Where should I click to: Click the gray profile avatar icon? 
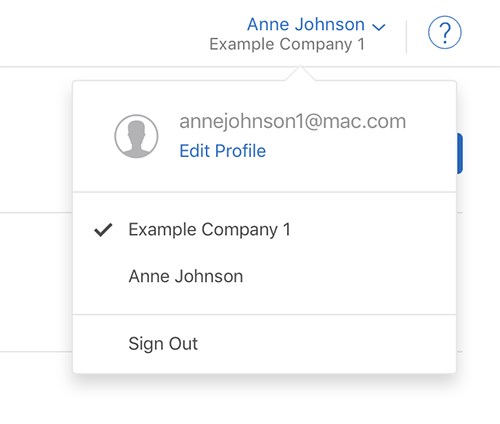pos(136,136)
